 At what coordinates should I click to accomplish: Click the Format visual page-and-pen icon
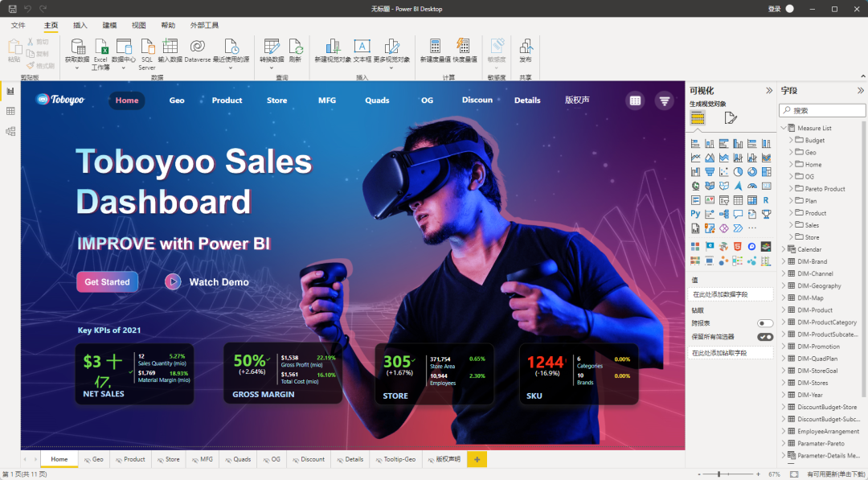click(730, 117)
